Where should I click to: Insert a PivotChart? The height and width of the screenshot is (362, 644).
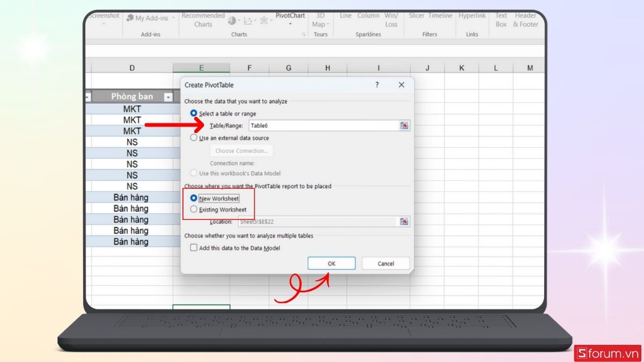(290, 16)
